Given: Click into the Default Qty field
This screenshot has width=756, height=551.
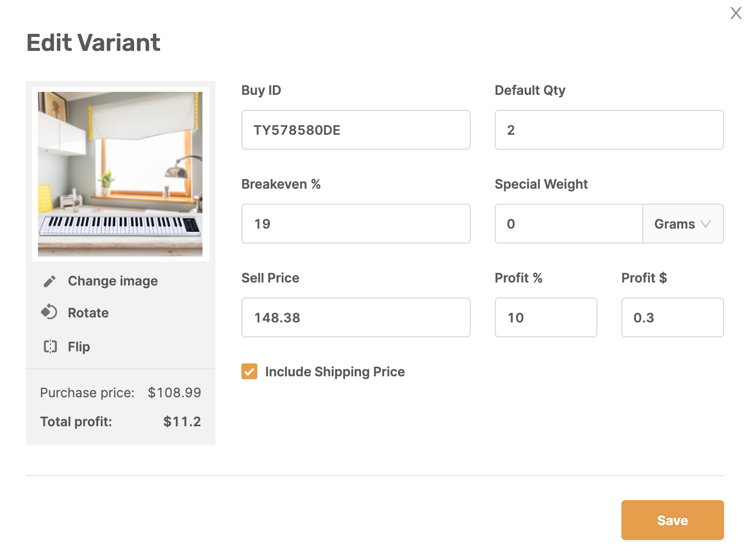Looking at the screenshot, I should pyautogui.click(x=609, y=130).
